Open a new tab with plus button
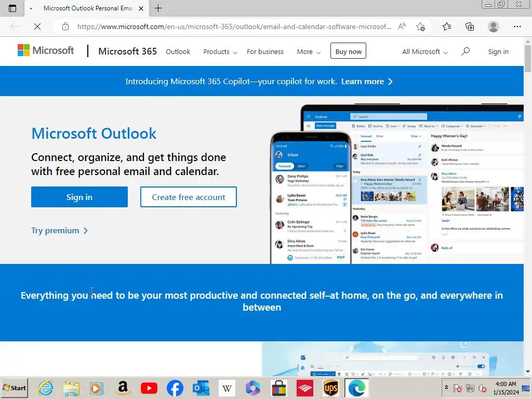Viewport: 532px width, 399px height. point(158,8)
